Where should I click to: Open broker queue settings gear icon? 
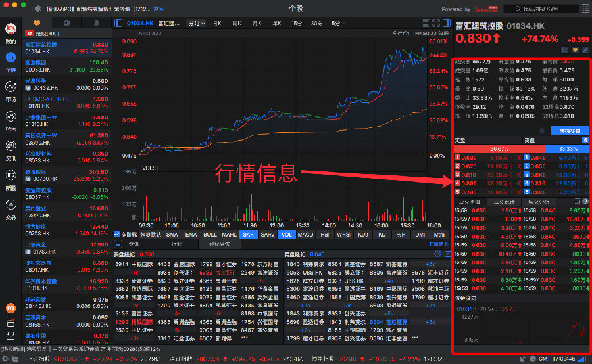click(437, 254)
